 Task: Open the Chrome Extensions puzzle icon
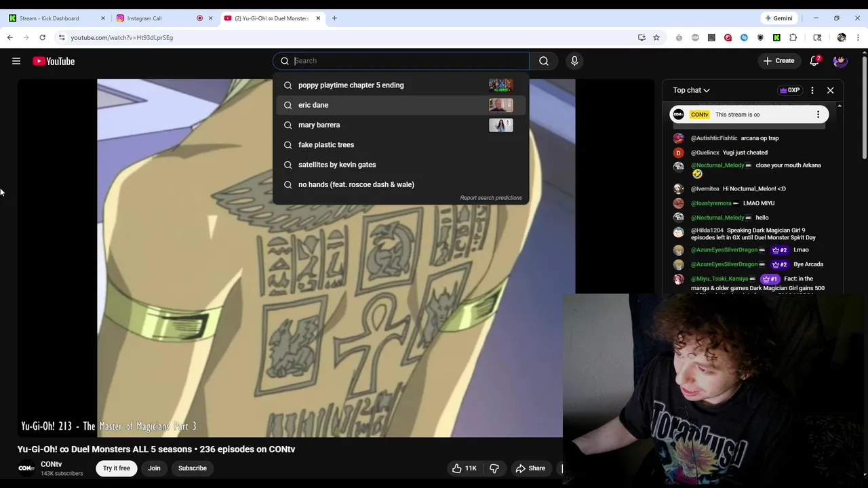[x=793, y=37]
